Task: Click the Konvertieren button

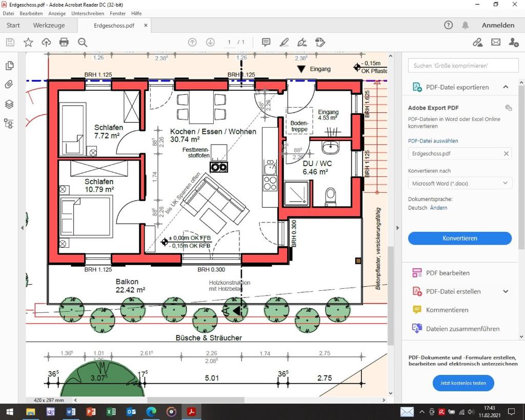Action: (460, 238)
